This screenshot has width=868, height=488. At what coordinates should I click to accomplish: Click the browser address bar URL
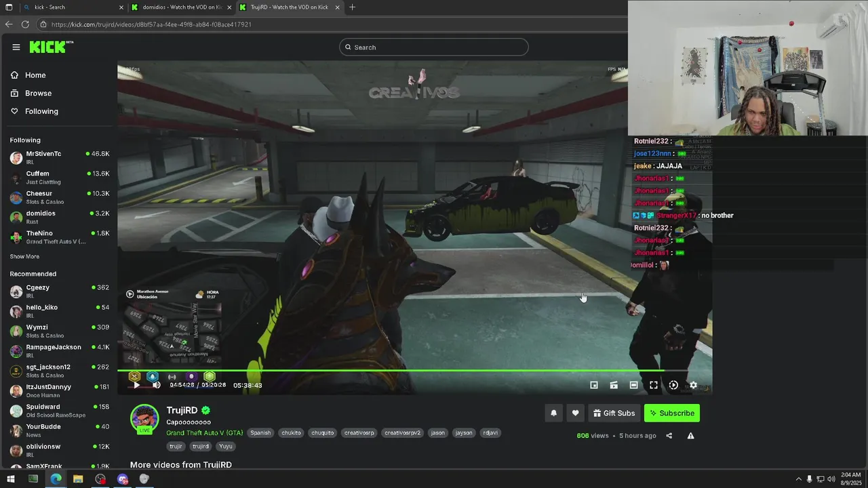click(x=151, y=24)
